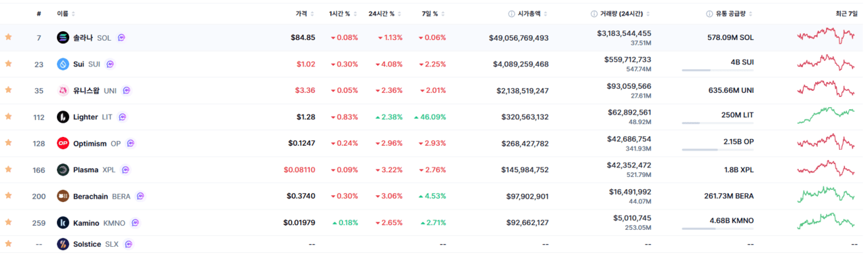Screen dimensions: 868x259
Task: Click the Uniswap unicorn logo
Action: pyautogui.click(x=63, y=90)
